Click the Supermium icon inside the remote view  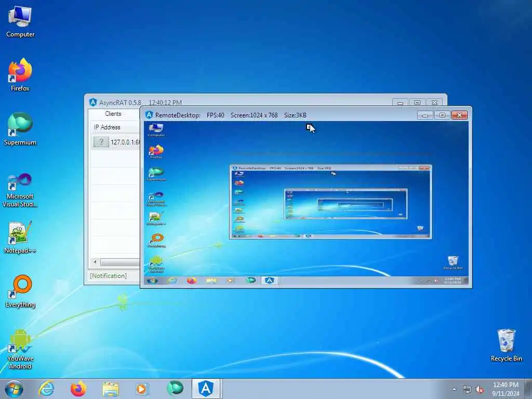(156, 174)
